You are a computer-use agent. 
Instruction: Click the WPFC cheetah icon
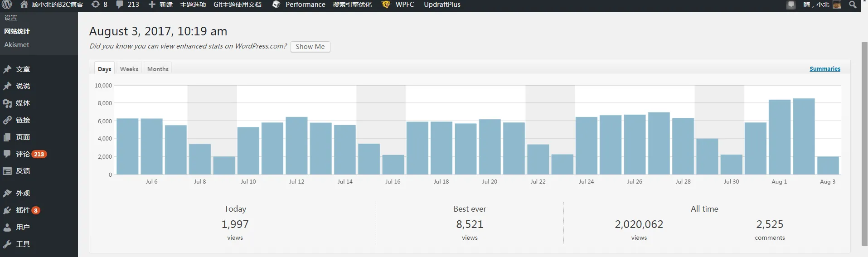click(x=386, y=5)
